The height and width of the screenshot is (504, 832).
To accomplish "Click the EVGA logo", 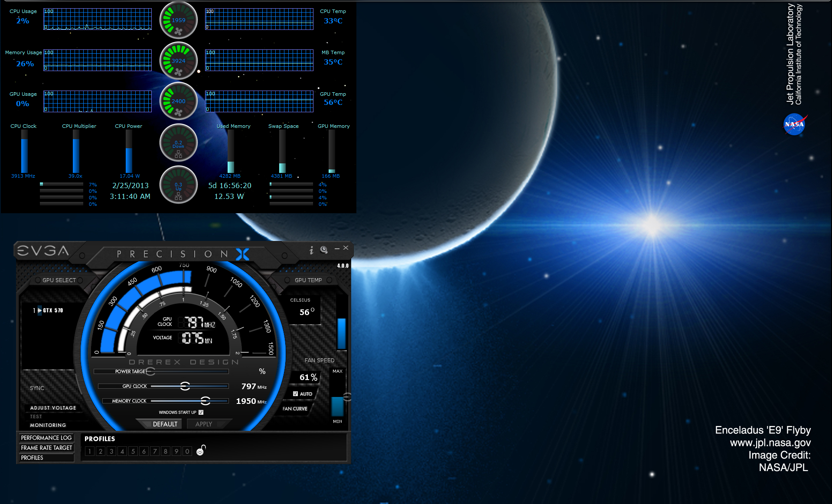I will [x=43, y=250].
